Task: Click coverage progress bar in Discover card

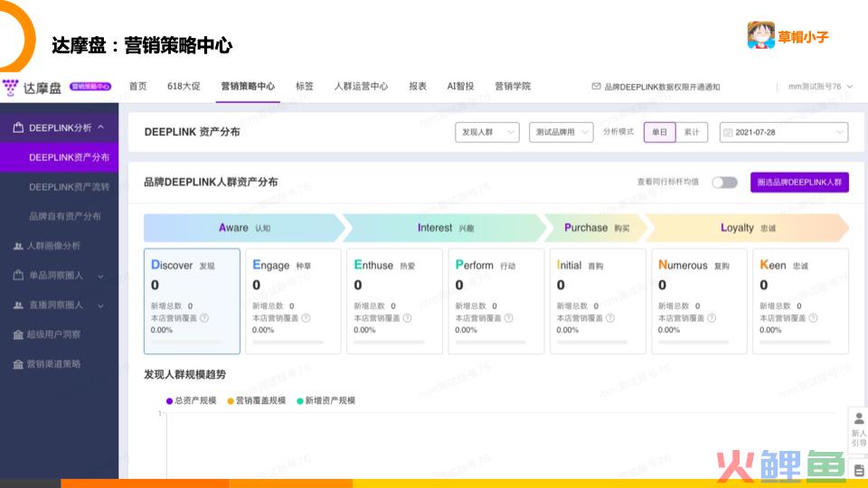Action: (185, 343)
